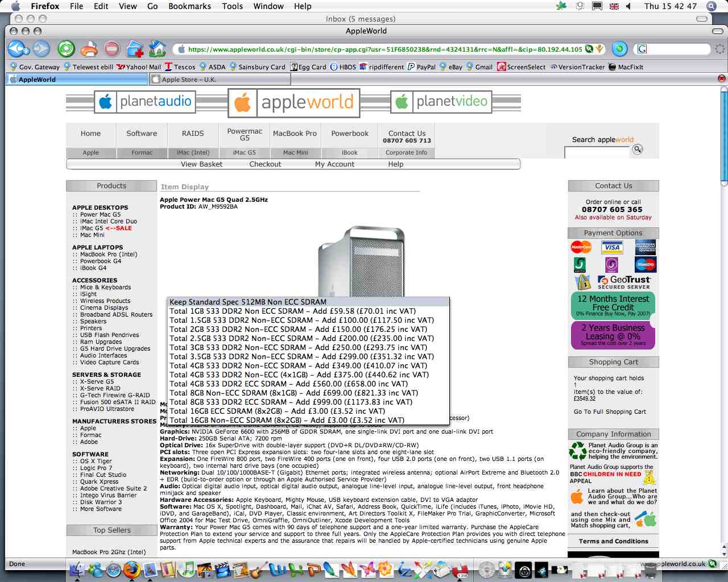Reload the page with the green reload icon

[66, 49]
